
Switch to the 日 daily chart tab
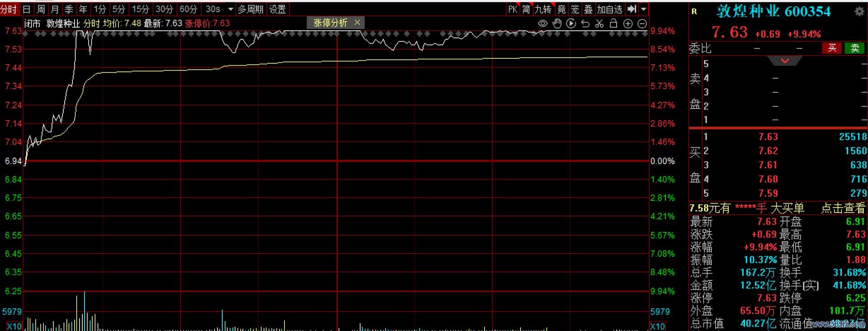[x=27, y=9]
